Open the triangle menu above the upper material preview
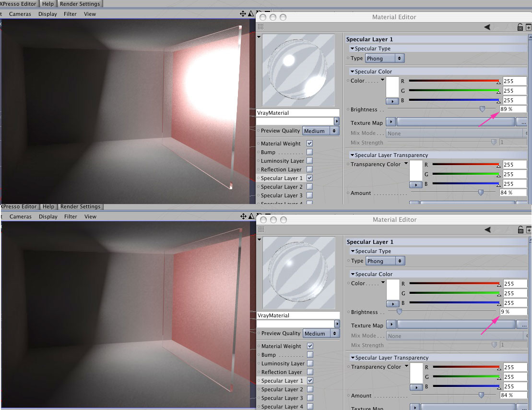532x410 pixels. tap(259, 36)
